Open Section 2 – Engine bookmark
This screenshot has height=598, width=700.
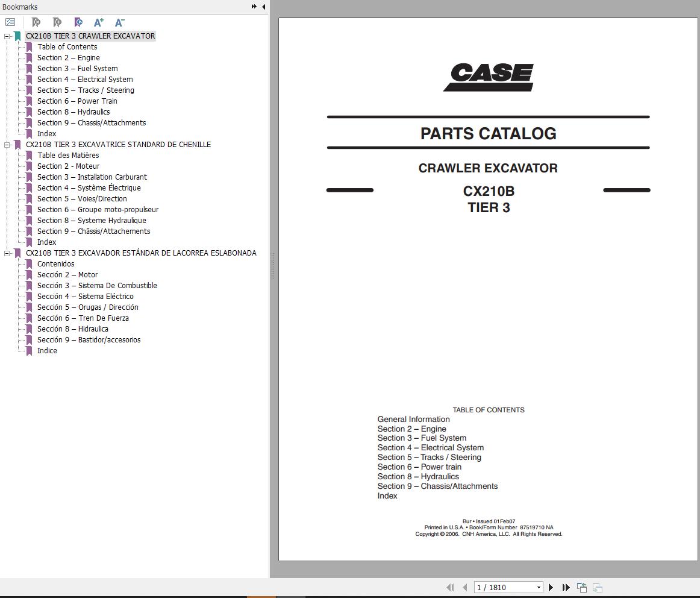point(68,58)
